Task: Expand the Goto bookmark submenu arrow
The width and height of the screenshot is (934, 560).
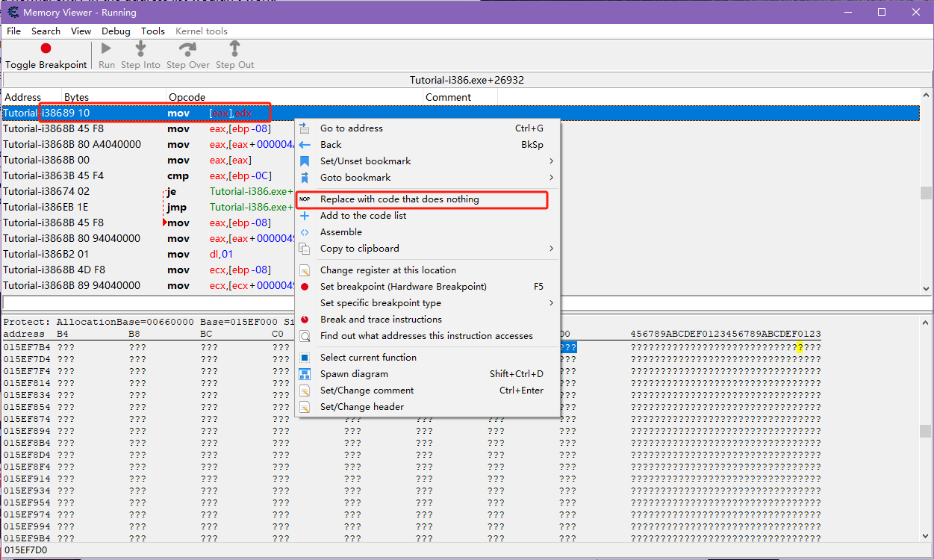Action: coord(551,178)
